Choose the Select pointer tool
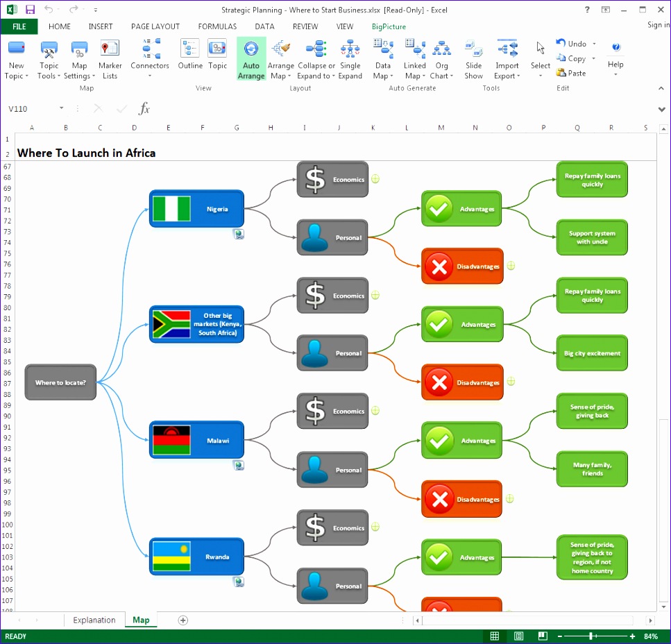 point(541,59)
